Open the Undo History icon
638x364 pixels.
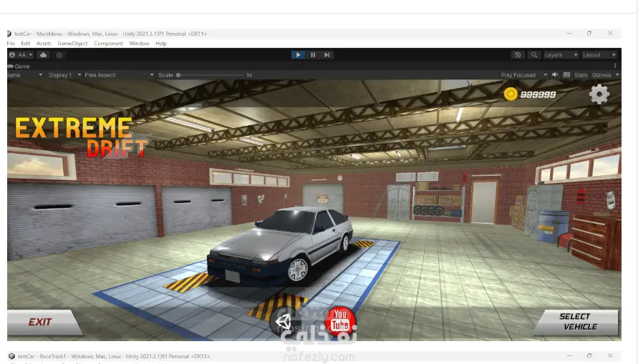pyautogui.click(x=518, y=55)
